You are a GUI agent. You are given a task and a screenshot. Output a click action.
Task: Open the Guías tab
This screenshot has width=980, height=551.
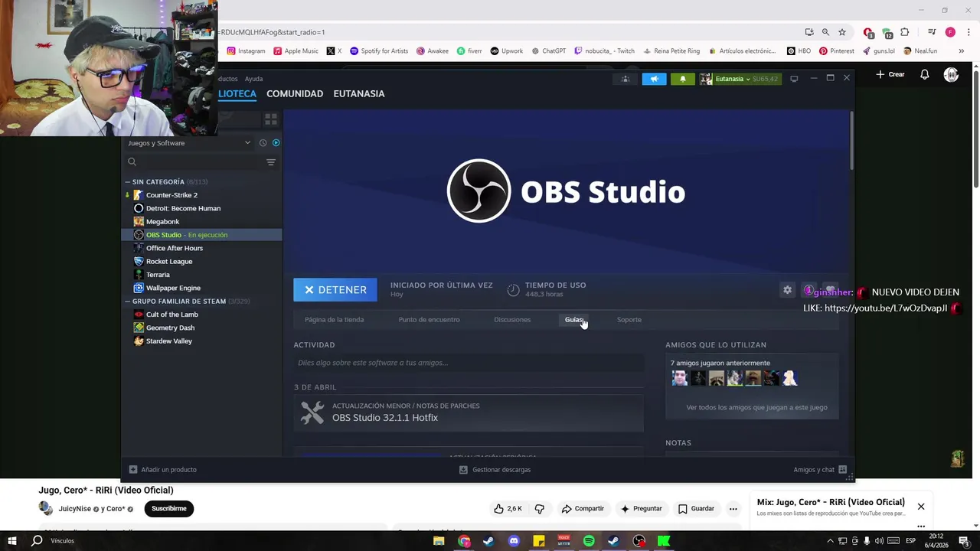pos(574,320)
